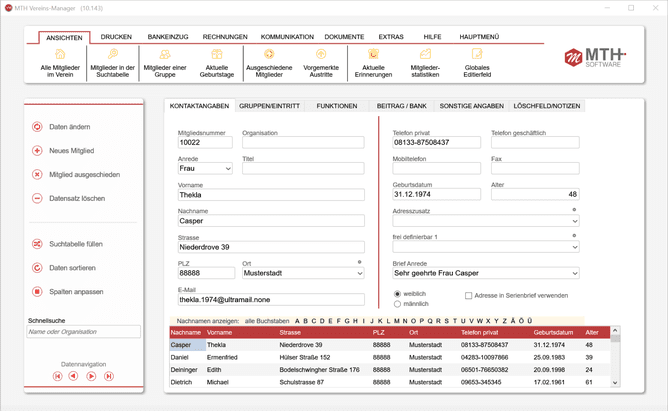
Task: Select the Deininger Edith table row
Action: (x=390, y=370)
